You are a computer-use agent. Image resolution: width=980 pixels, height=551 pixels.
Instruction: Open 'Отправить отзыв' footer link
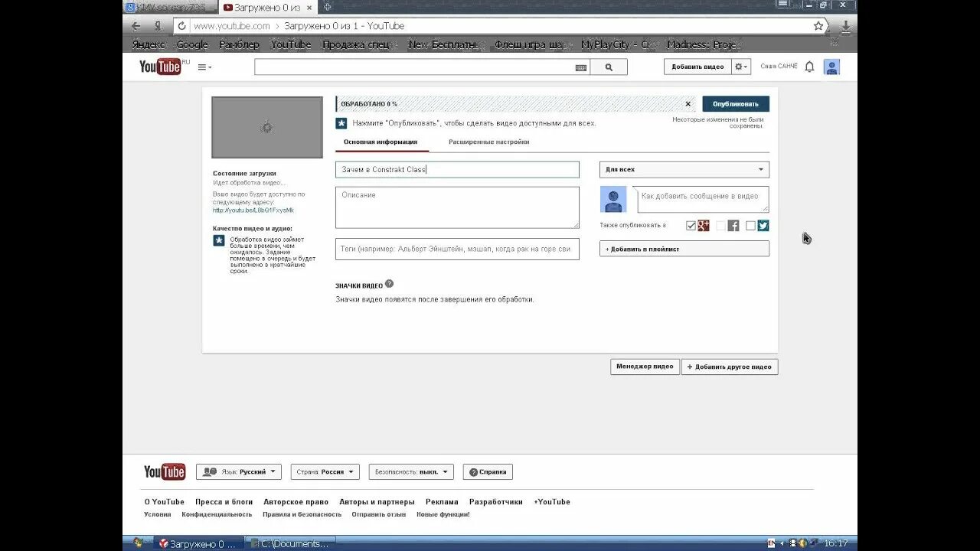click(379, 514)
